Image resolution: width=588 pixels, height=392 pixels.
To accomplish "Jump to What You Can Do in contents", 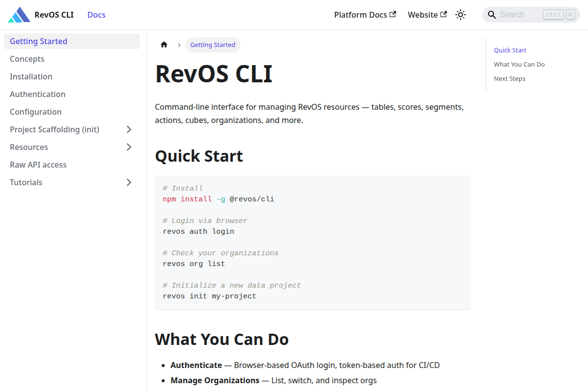I will (x=519, y=64).
